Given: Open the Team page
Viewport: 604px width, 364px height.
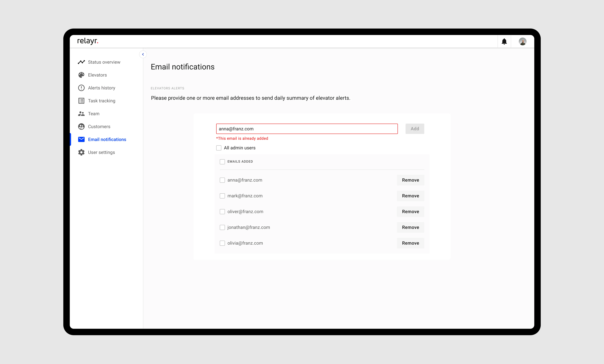Looking at the screenshot, I should [x=94, y=114].
